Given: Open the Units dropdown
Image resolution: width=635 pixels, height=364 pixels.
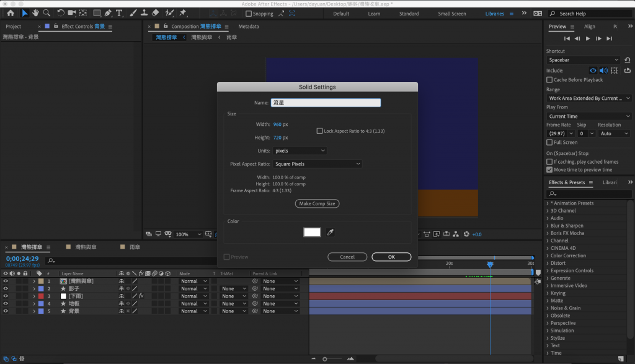Looking at the screenshot, I should (300, 151).
